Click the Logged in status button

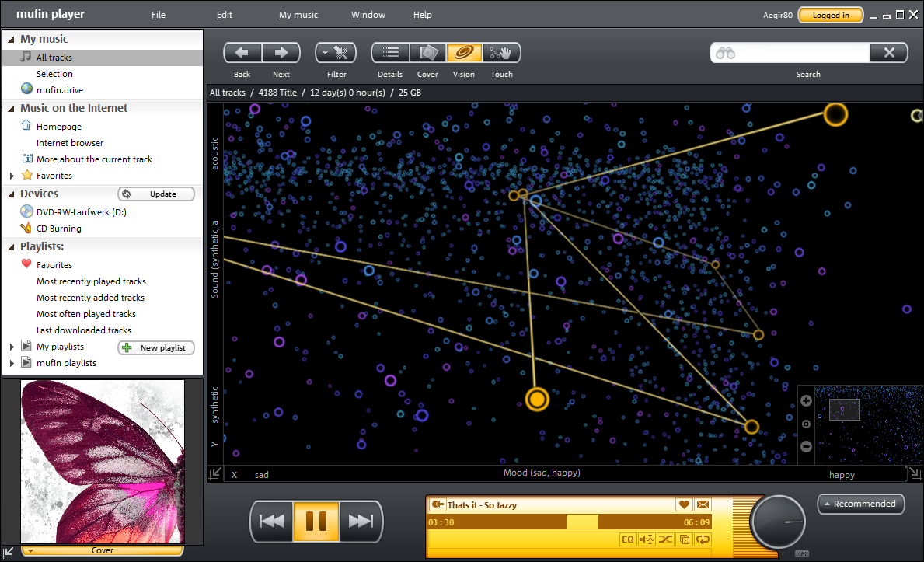point(831,16)
